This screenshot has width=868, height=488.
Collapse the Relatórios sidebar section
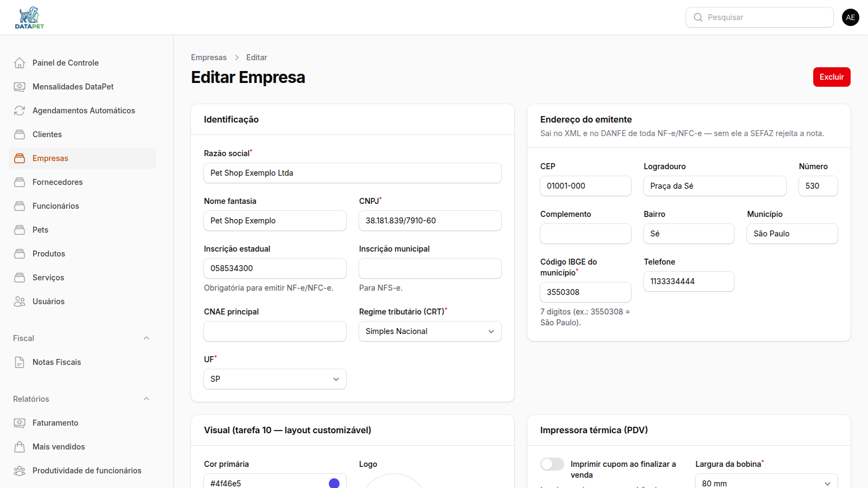coord(146,399)
